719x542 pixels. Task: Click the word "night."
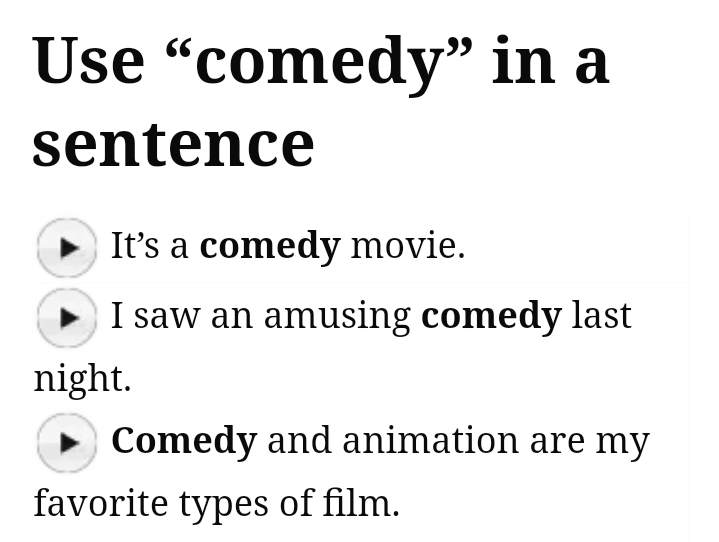(82, 378)
